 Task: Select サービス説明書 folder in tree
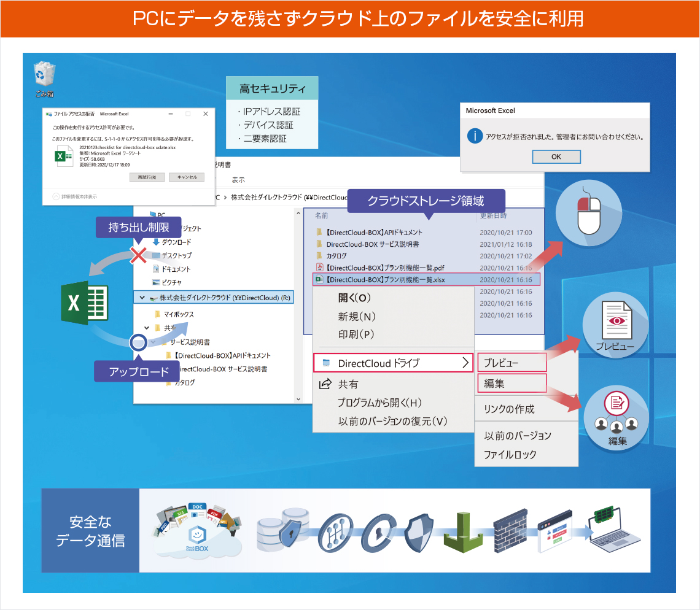187,342
